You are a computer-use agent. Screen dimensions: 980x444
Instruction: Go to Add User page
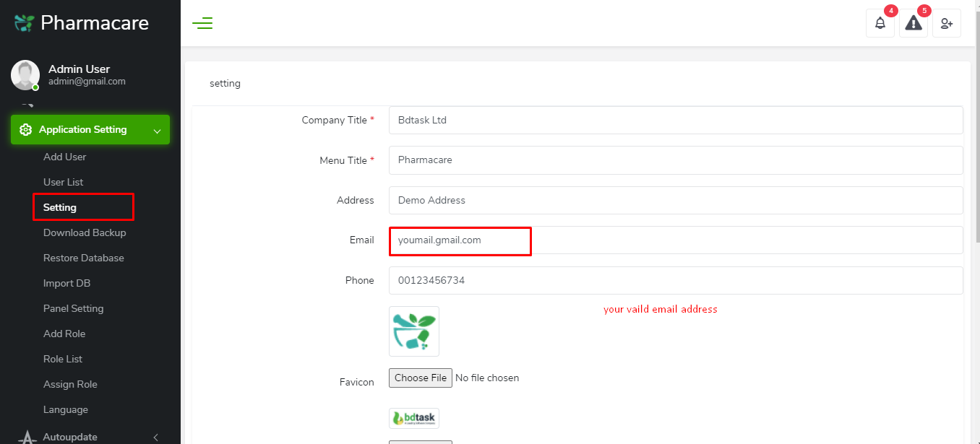coord(64,157)
